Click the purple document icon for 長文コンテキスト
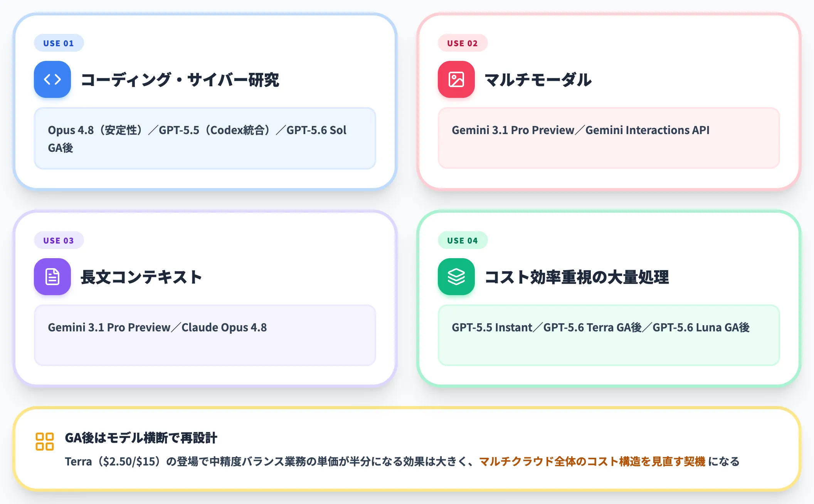Image resolution: width=814 pixels, height=504 pixels. click(x=52, y=277)
